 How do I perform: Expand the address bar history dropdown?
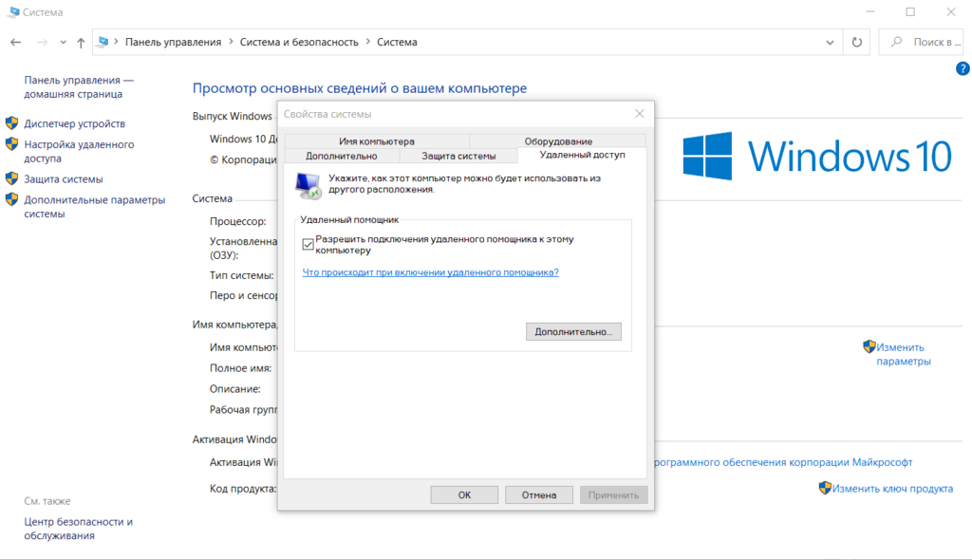click(831, 43)
